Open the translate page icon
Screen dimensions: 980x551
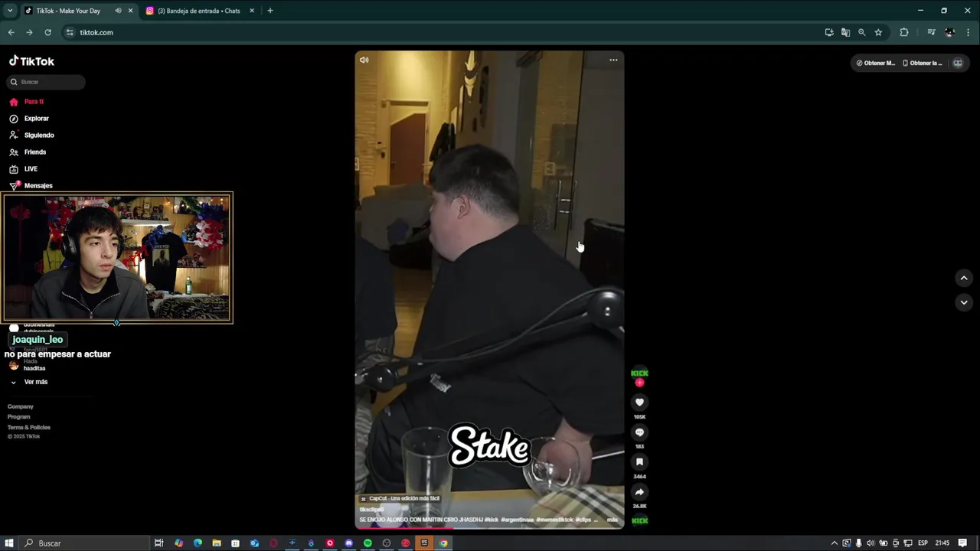(x=845, y=32)
